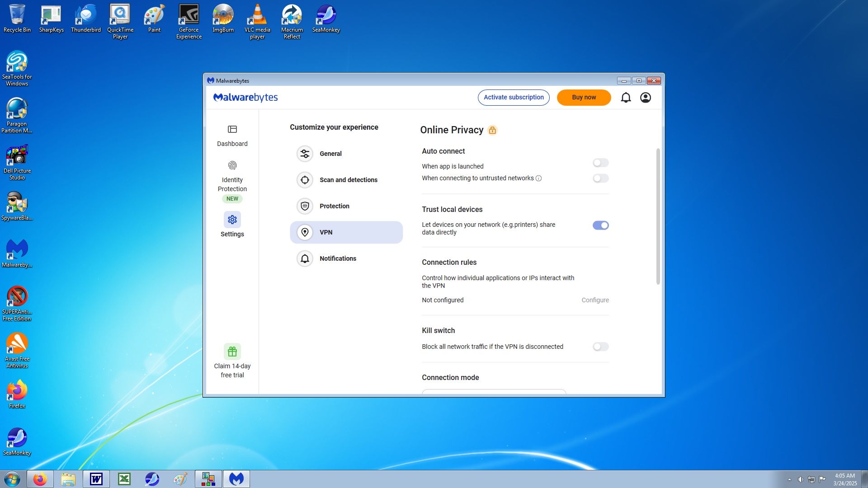The image size is (868, 488).
Task: Select Malwarebytes desktop shortcut
Action: (x=17, y=253)
